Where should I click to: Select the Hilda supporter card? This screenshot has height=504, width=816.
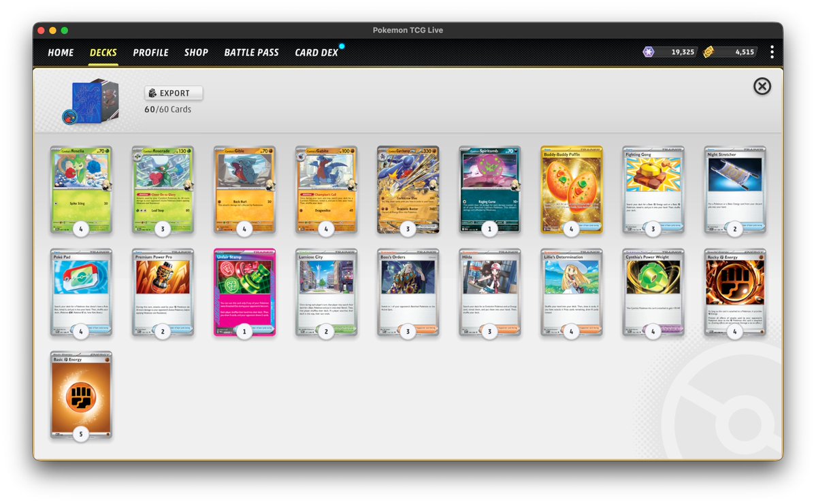pos(490,292)
